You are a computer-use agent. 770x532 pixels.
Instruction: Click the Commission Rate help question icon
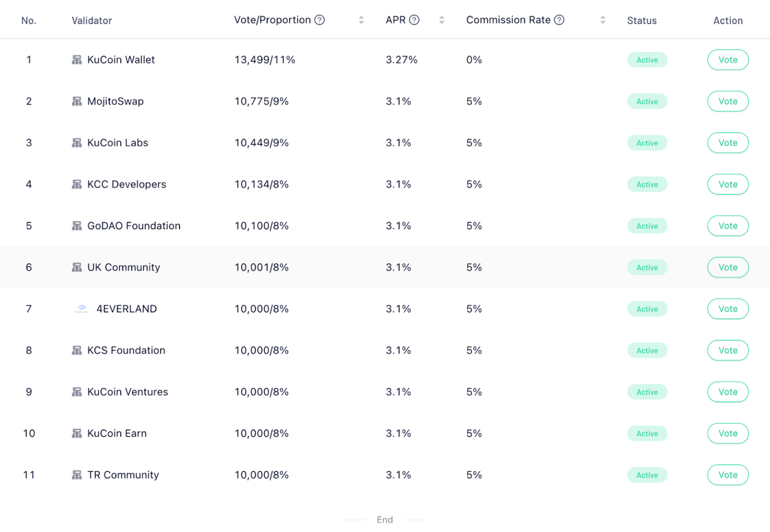tap(559, 20)
